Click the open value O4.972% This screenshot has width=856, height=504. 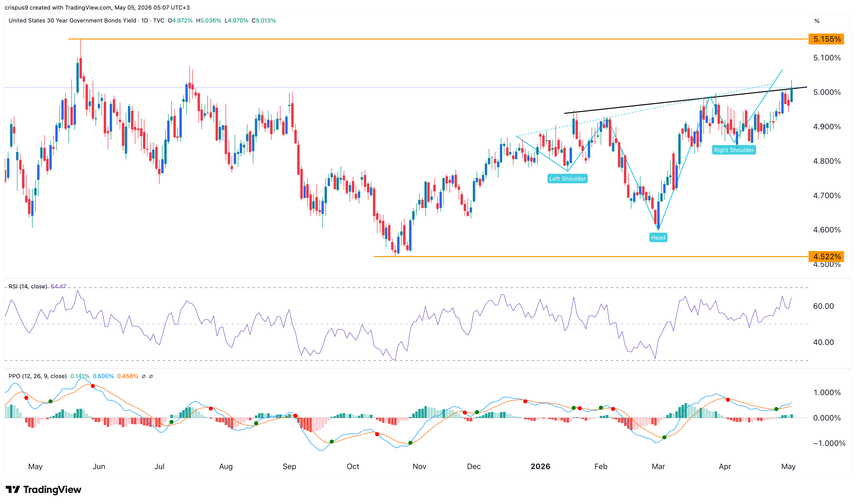tap(180, 20)
